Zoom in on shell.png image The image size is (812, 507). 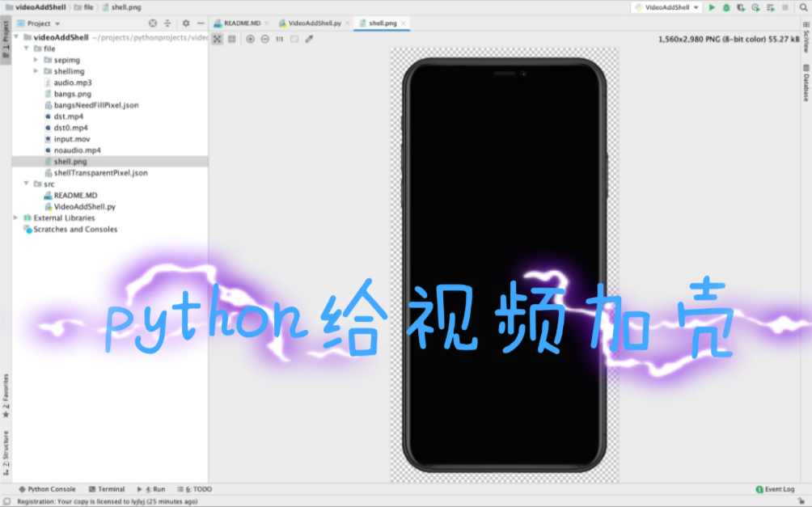coord(251,38)
